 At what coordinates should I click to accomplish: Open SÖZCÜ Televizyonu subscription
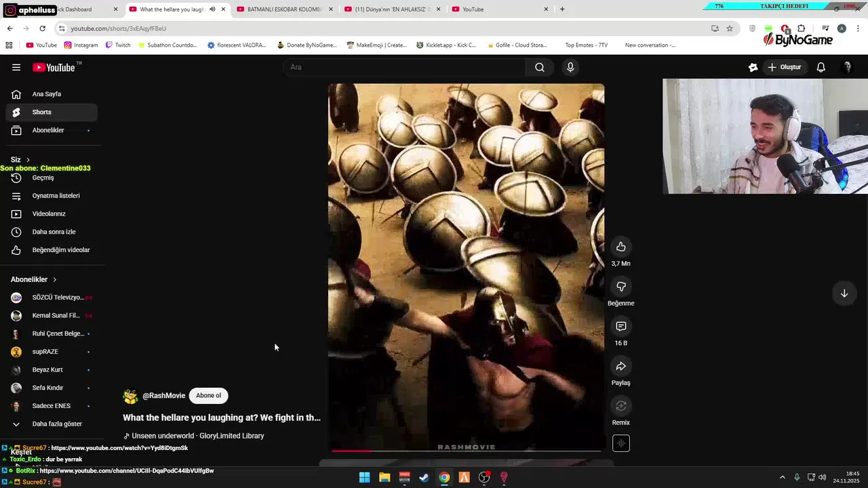pos(52,298)
